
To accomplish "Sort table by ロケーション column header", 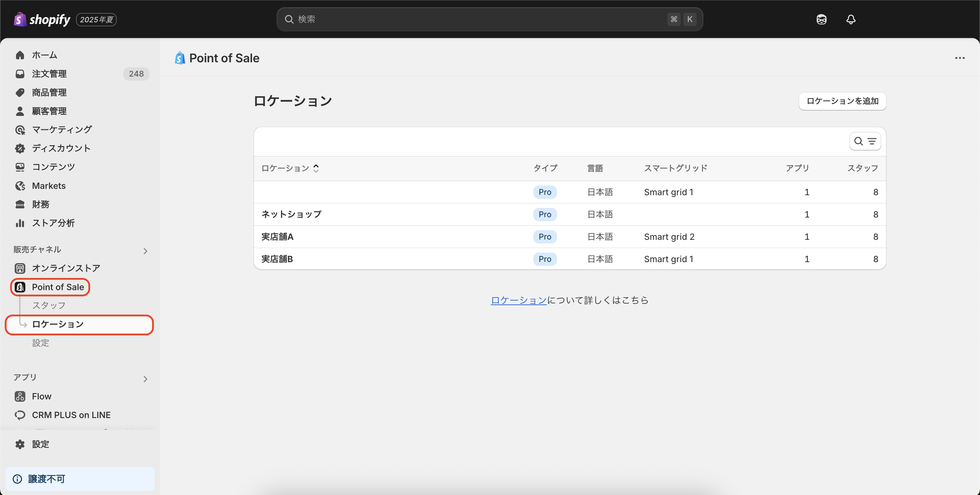I will pyautogui.click(x=290, y=168).
